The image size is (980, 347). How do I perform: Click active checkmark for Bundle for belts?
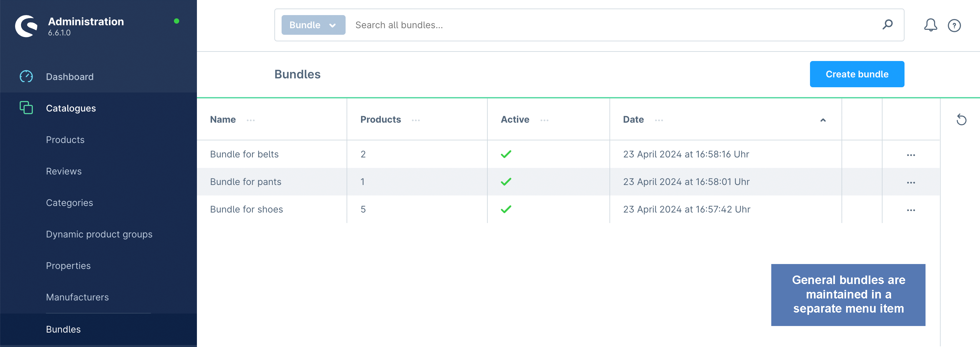click(506, 154)
